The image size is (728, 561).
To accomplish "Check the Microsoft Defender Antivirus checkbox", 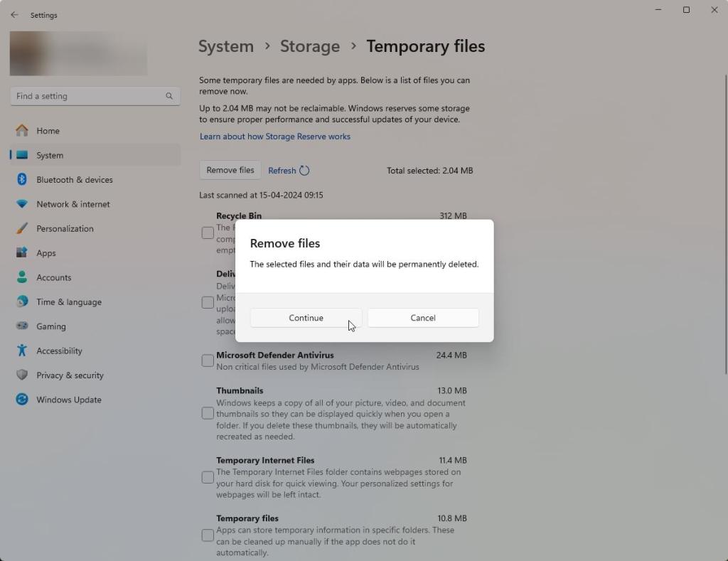I will tap(208, 361).
